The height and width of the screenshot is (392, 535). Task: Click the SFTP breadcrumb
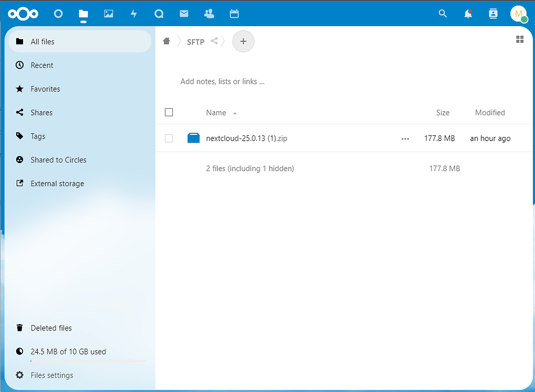pyautogui.click(x=195, y=42)
